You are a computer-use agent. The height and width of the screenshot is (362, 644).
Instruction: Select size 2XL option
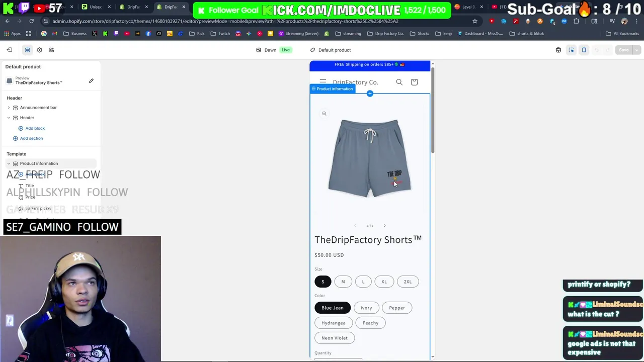pos(408,282)
